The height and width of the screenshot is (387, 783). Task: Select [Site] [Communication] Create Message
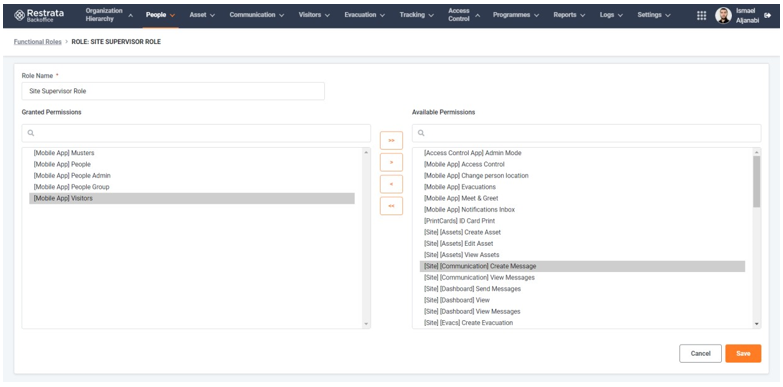[x=582, y=266]
